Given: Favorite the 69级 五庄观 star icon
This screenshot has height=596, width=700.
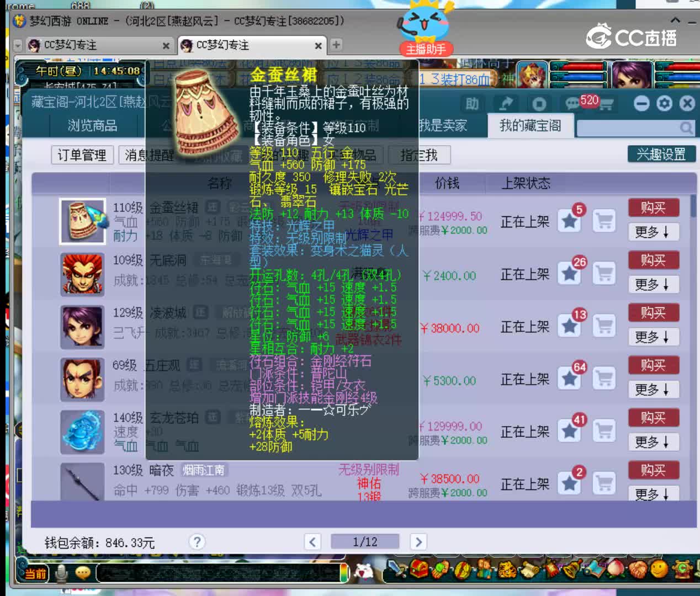Looking at the screenshot, I should [x=569, y=379].
